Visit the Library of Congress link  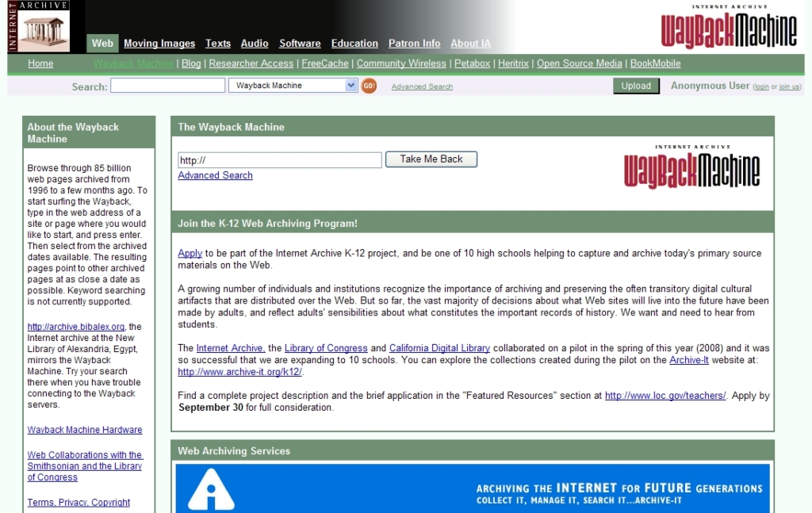coord(326,348)
